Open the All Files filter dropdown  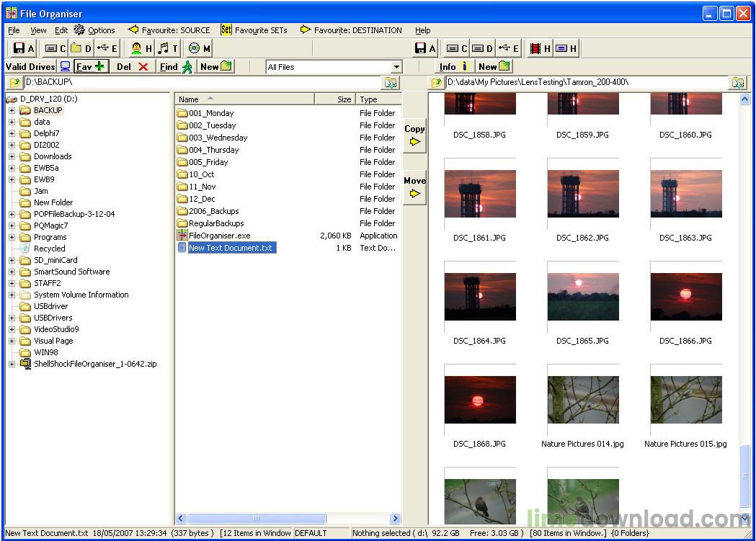click(395, 66)
